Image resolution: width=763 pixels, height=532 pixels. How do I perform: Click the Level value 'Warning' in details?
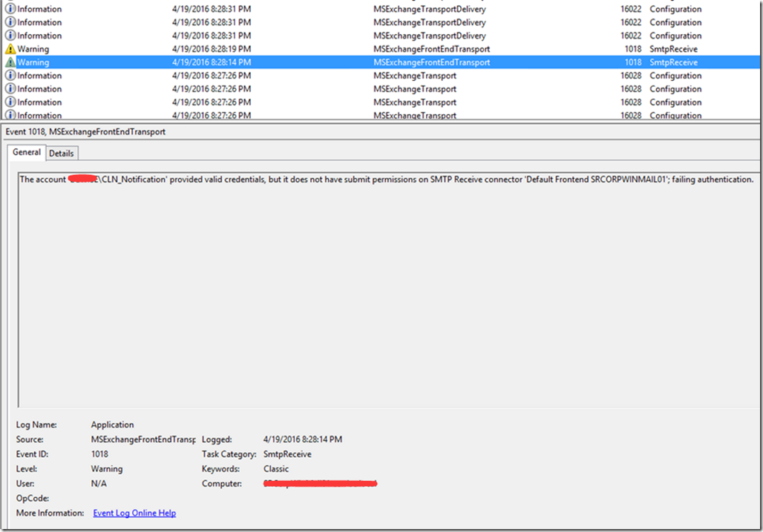pyautogui.click(x=107, y=469)
